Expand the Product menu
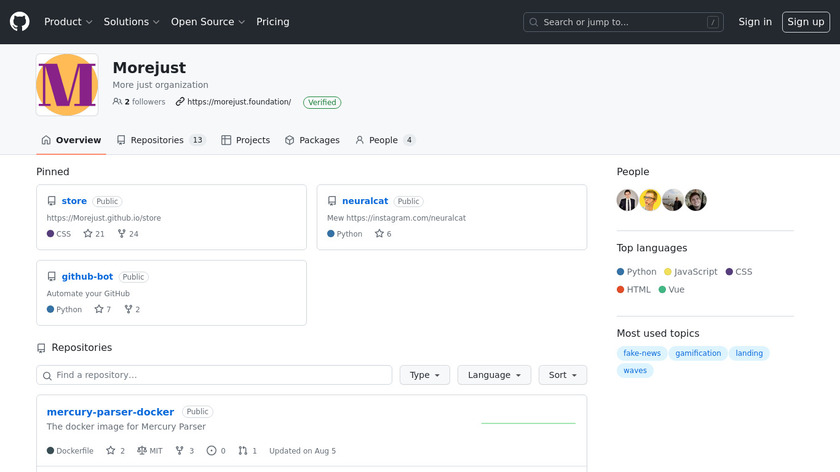 [x=68, y=22]
